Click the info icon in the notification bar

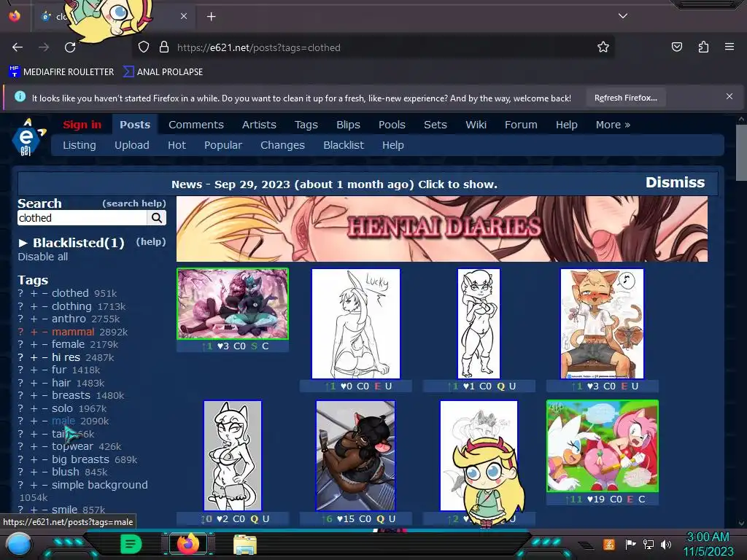pos(20,96)
